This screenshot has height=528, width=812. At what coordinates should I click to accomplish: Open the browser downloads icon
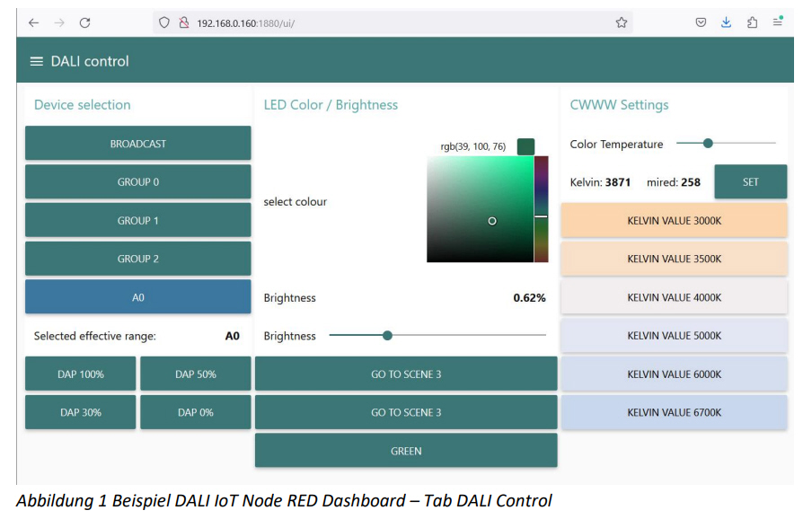pos(725,22)
